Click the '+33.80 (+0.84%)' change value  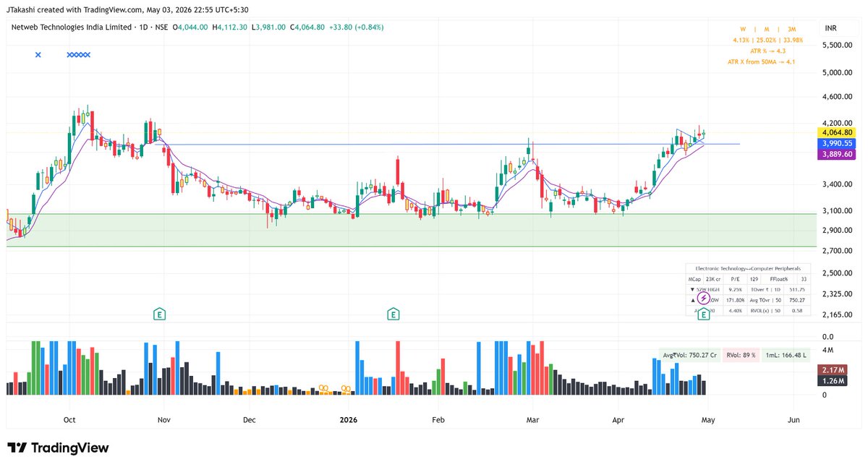click(356, 27)
